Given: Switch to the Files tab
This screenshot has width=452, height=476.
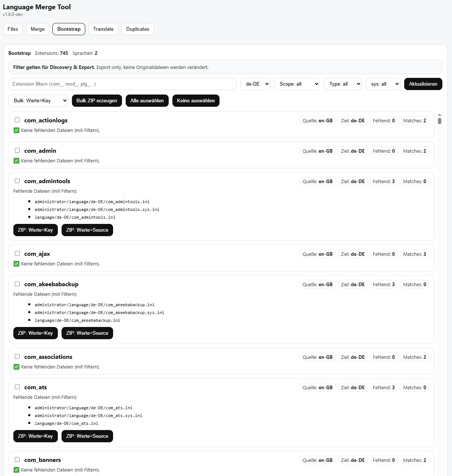Looking at the screenshot, I should (x=13, y=29).
